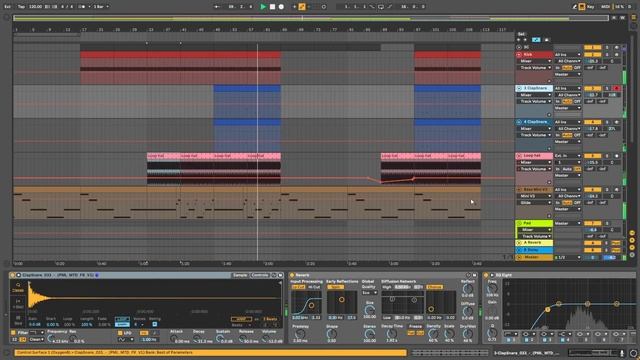Click the Simpler Attack knob

pos(174,339)
